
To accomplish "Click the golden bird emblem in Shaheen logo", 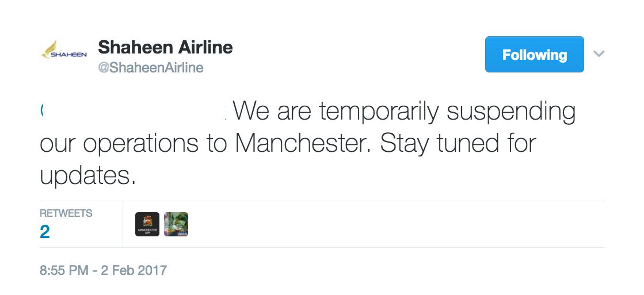I will tap(51, 47).
